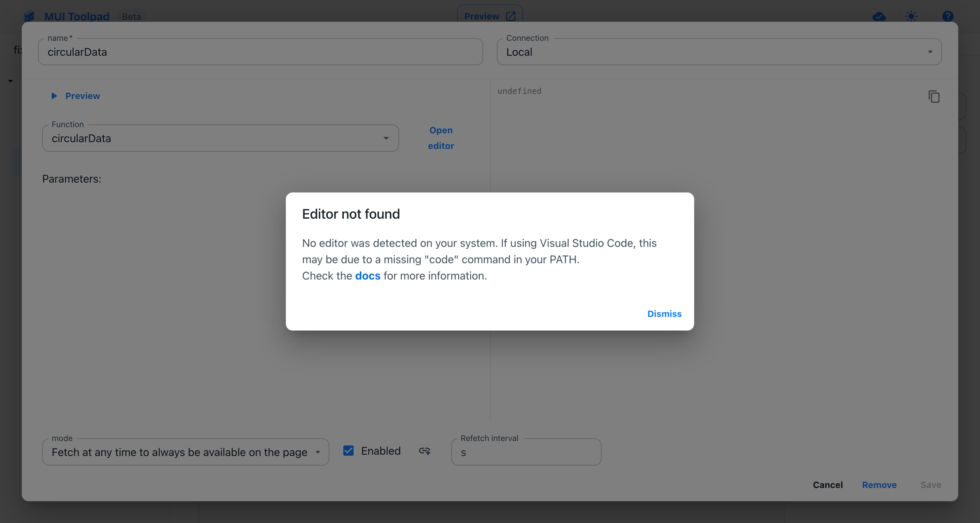Open the Function dropdown showing circularData

tap(386, 138)
